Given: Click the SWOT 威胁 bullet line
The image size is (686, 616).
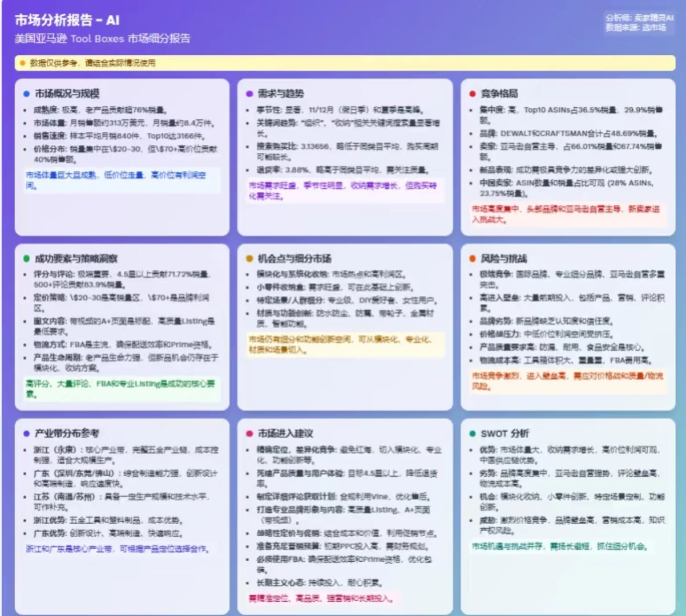Looking at the screenshot, I should (572, 525).
